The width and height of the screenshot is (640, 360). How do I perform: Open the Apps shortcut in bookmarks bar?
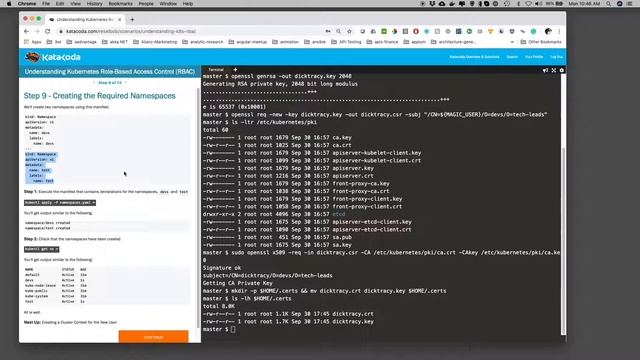(x=33, y=42)
